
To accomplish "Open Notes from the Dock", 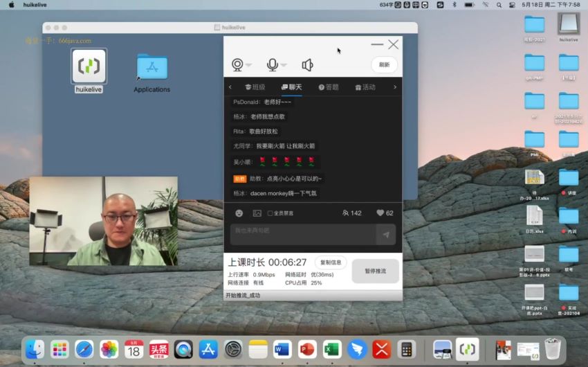I will tap(257, 350).
